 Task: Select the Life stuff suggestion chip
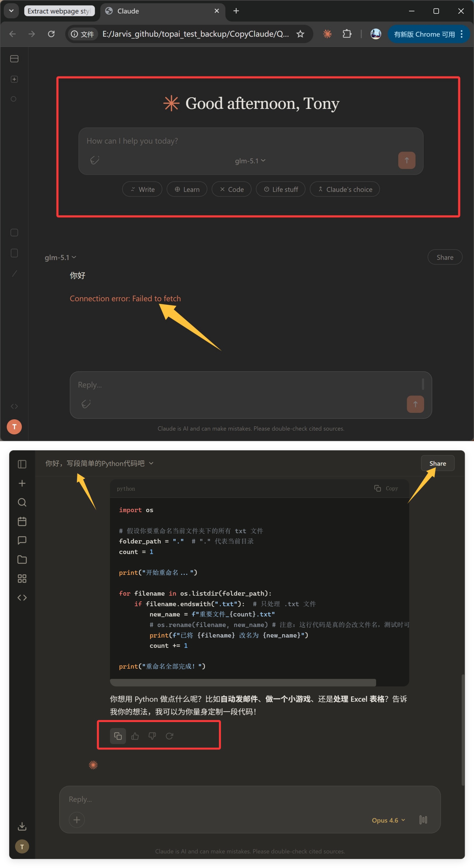point(280,189)
